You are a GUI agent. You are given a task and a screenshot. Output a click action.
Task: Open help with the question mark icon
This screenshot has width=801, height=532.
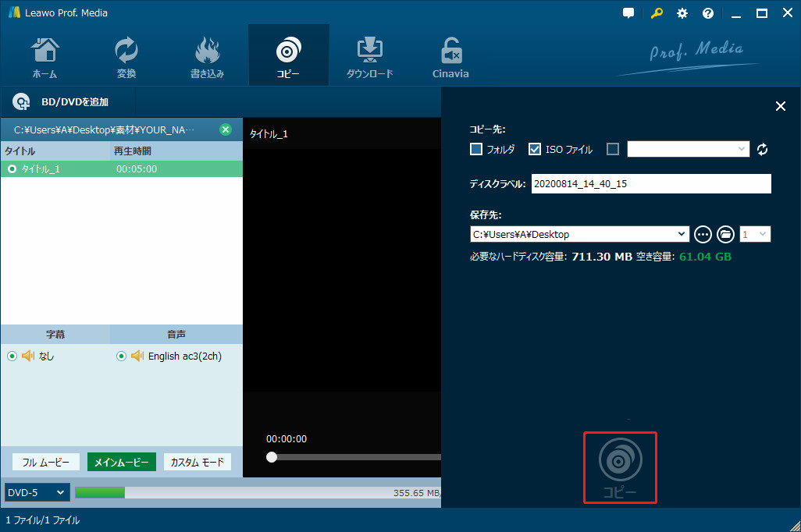pos(707,13)
